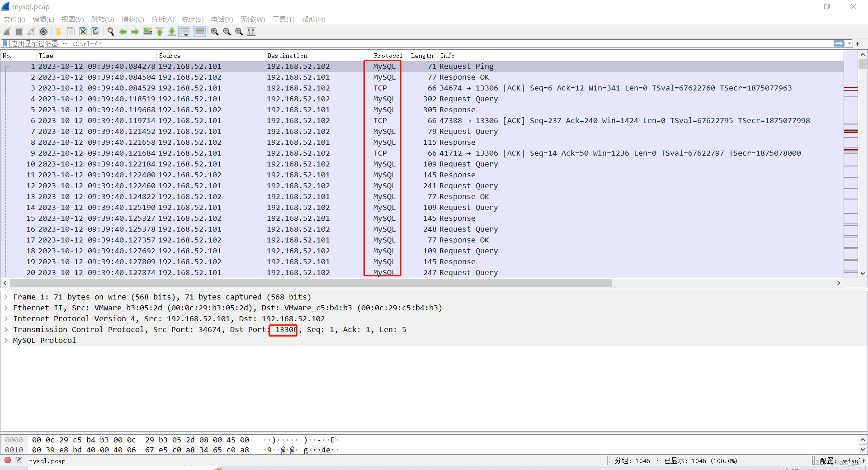The height and width of the screenshot is (470, 868).
Task: Zoom in main window text
Action: 214,32
